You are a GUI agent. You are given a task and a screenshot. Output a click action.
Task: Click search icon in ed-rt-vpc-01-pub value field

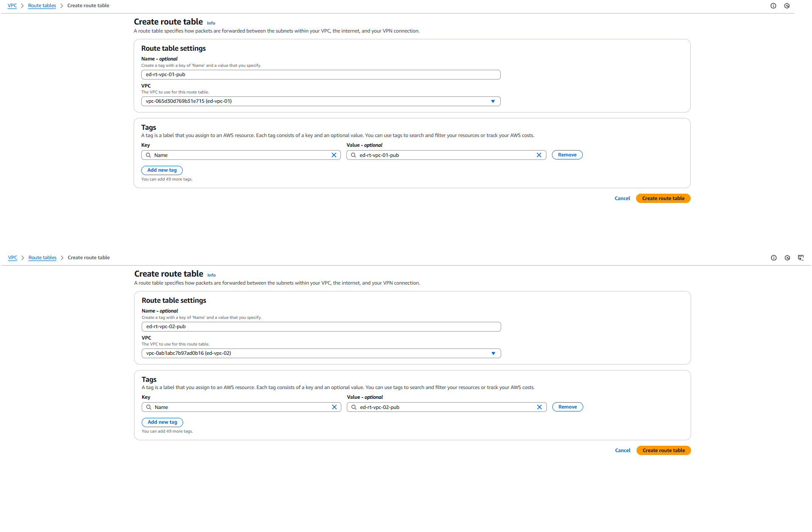tap(354, 155)
